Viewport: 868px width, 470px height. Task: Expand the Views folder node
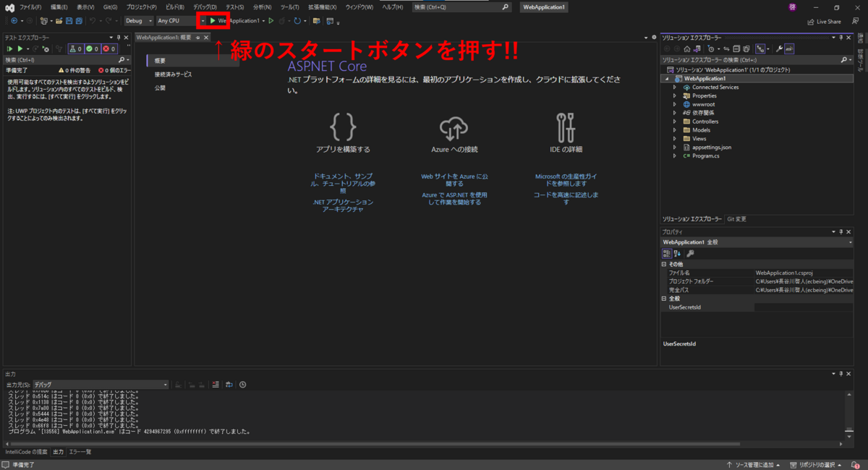[x=675, y=139]
